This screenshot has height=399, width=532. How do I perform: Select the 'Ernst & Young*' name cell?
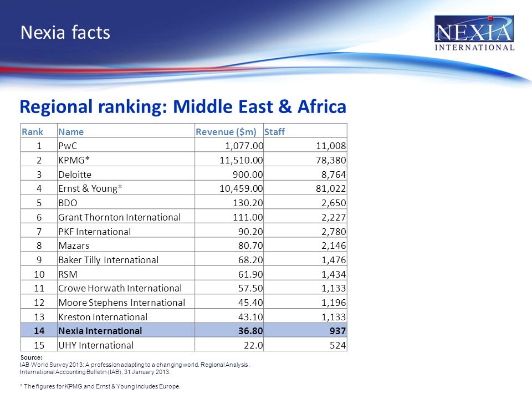tap(126, 188)
